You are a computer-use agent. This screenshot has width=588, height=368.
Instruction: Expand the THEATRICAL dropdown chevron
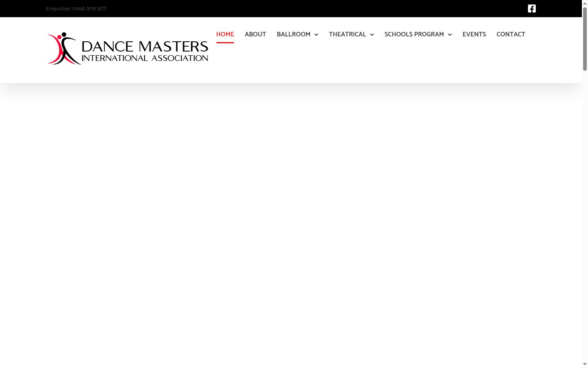coord(372,35)
